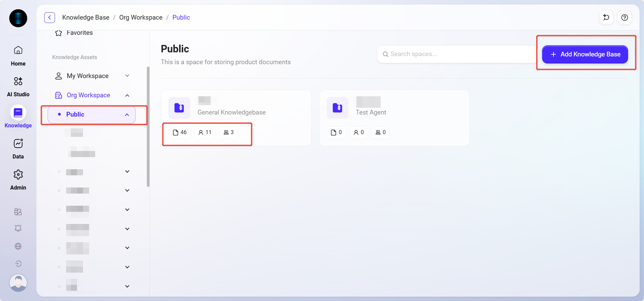
Task: Open Favorites in the navigation panel
Action: [x=79, y=33]
